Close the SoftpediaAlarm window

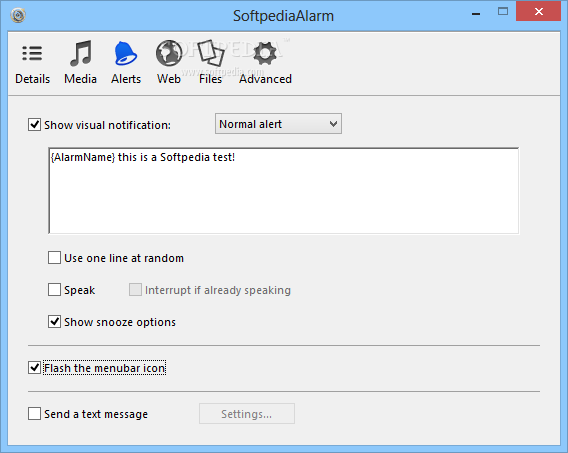point(539,12)
